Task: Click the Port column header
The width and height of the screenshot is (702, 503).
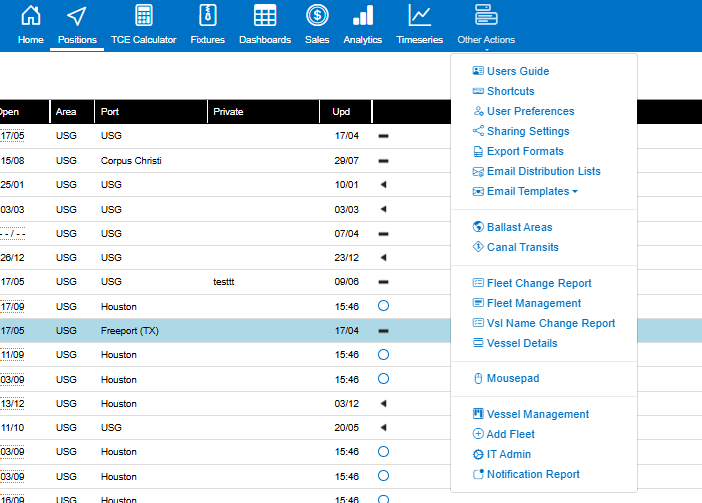Action: coord(110,112)
